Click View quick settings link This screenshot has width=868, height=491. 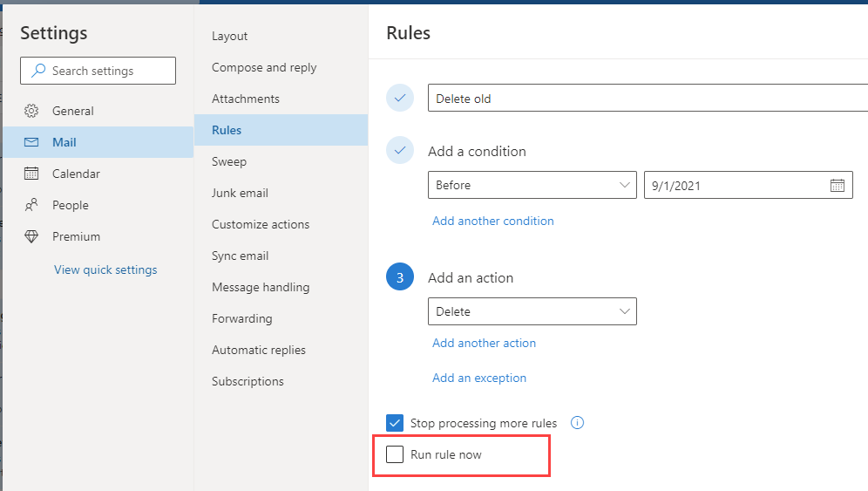click(105, 269)
